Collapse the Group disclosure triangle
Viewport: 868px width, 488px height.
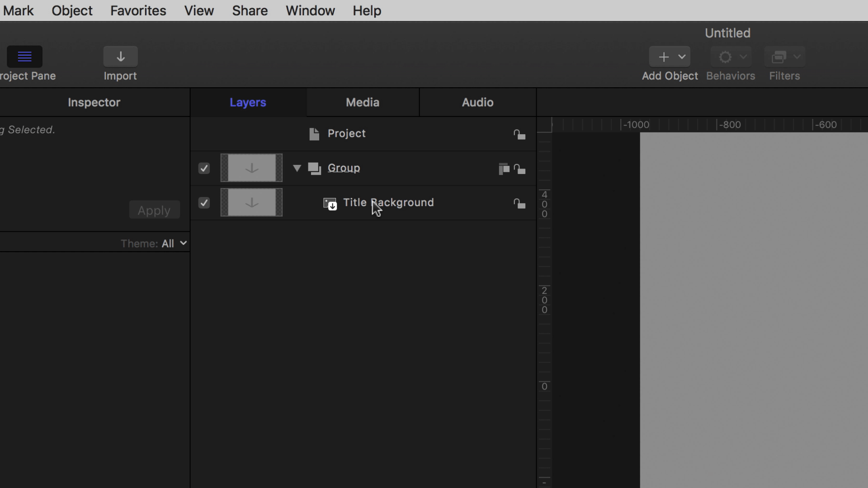297,168
